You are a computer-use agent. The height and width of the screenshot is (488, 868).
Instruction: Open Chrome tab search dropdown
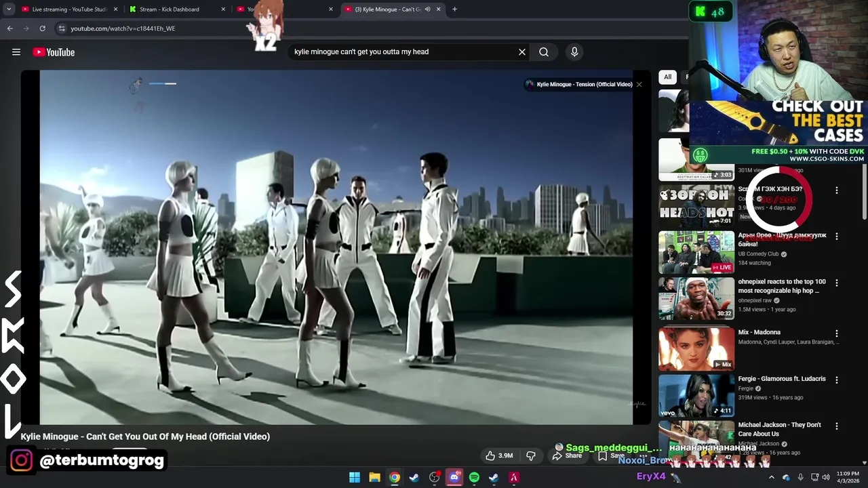coord(9,9)
